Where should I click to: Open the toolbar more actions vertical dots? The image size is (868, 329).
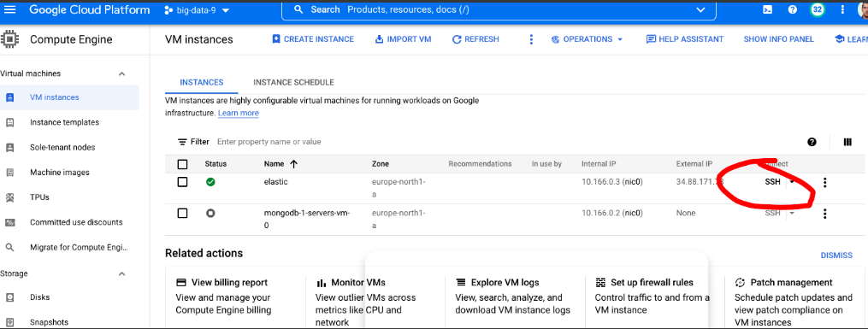(x=531, y=39)
